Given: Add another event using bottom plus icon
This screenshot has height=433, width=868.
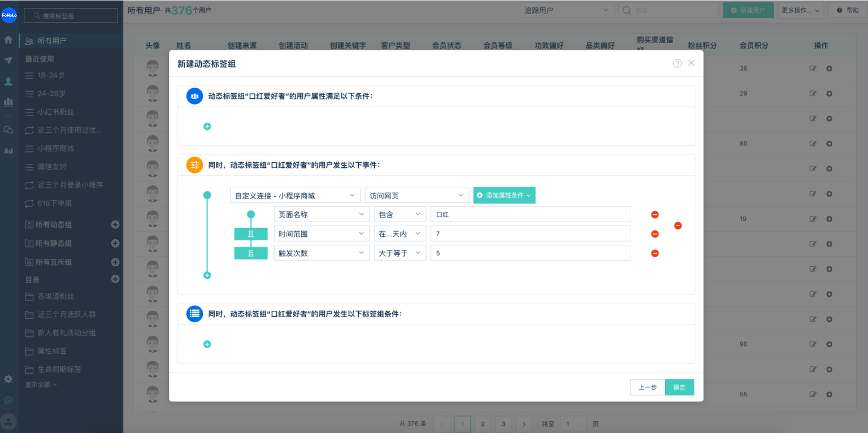Looking at the screenshot, I should tap(207, 275).
